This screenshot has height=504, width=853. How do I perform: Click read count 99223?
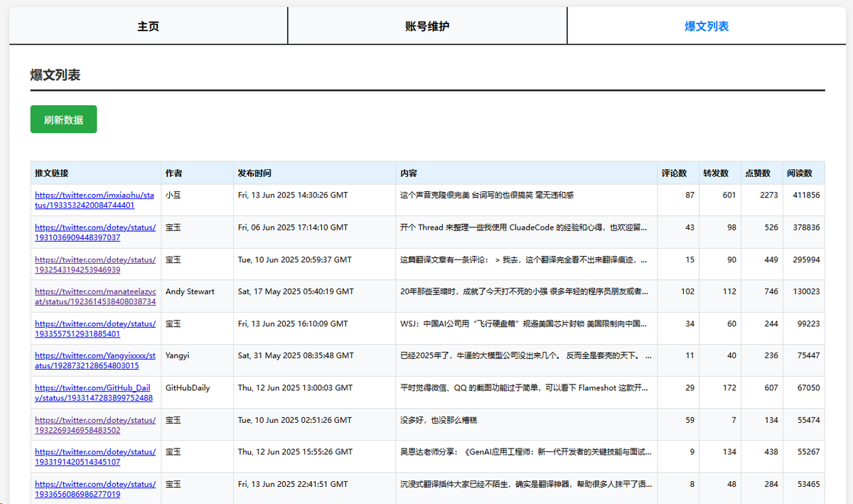click(x=808, y=323)
